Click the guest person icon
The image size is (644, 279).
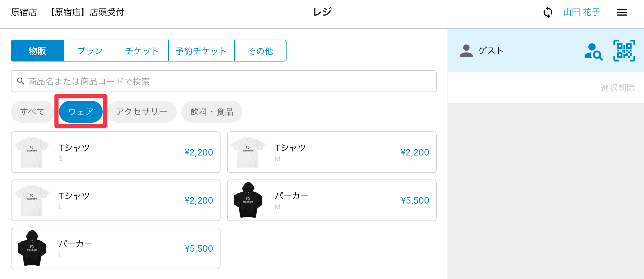click(466, 51)
